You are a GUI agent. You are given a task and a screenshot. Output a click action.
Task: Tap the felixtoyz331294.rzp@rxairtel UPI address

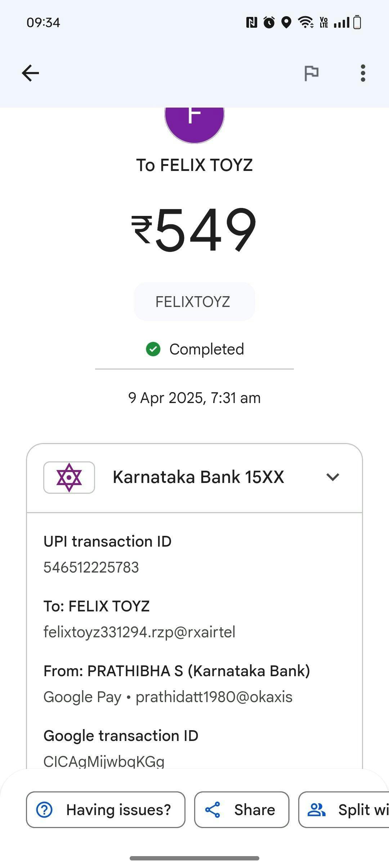pyautogui.click(x=139, y=632)
